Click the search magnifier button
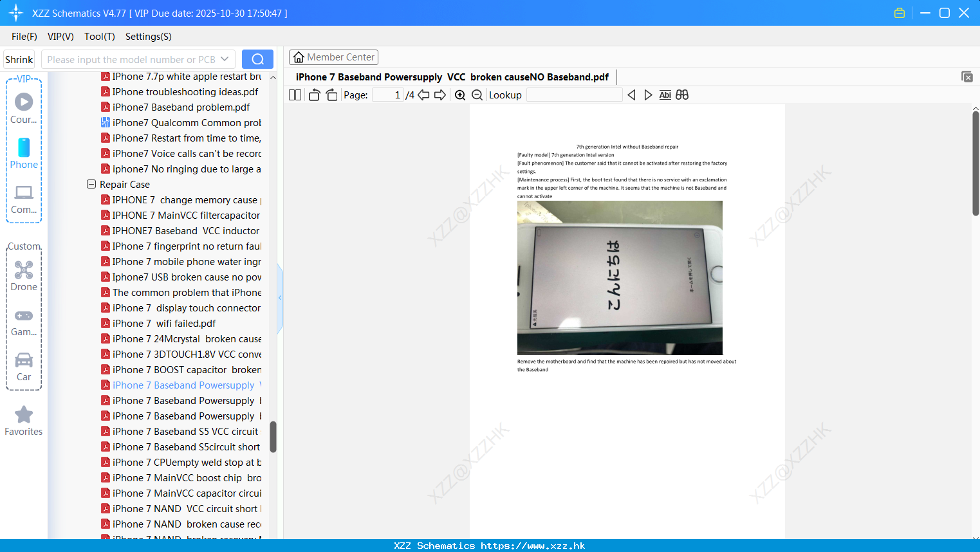Image resolution: width=980 pixels, height=552 pixels. tap(257, 59)
